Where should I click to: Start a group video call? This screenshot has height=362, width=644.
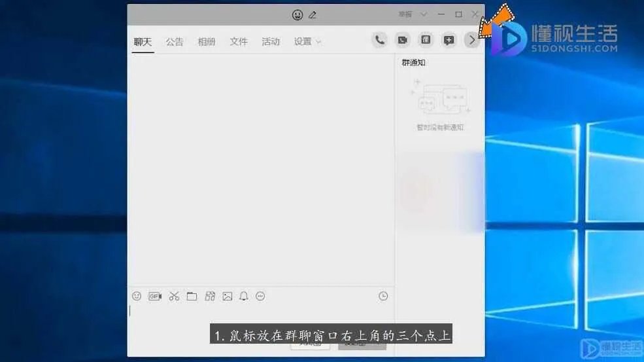tap(403, 40)
